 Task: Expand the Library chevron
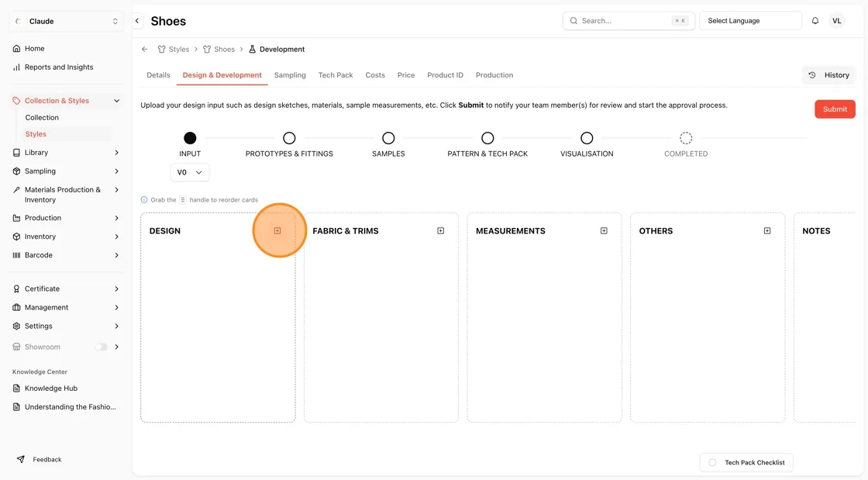point(117,152)
